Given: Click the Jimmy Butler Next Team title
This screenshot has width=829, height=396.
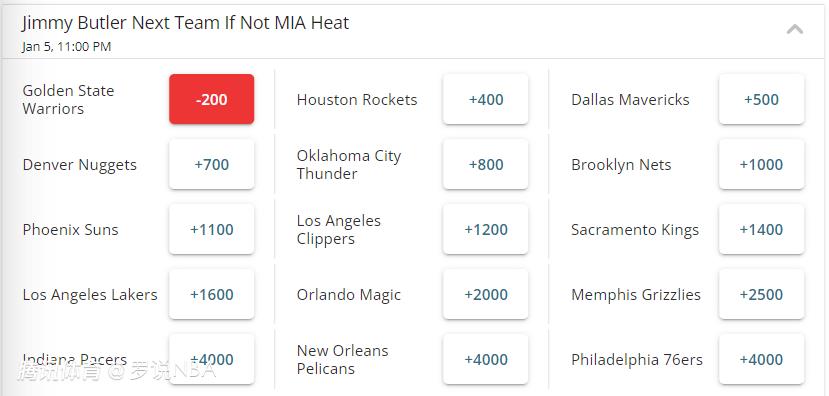Looking at the screenshot, I should click(186, 23).
